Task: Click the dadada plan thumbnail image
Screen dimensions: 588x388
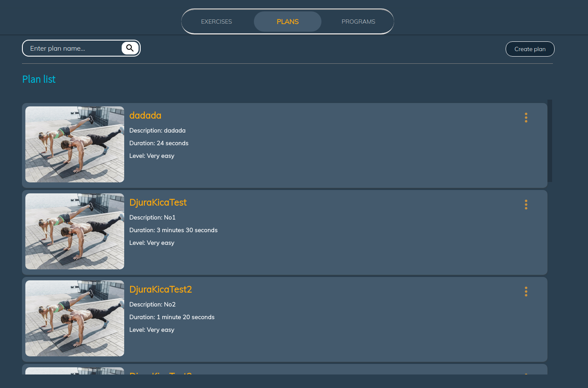Action: 75,144
